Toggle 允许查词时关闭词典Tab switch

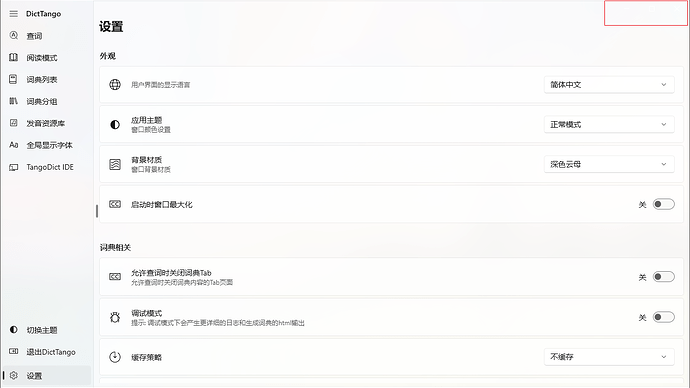[663, 277]
